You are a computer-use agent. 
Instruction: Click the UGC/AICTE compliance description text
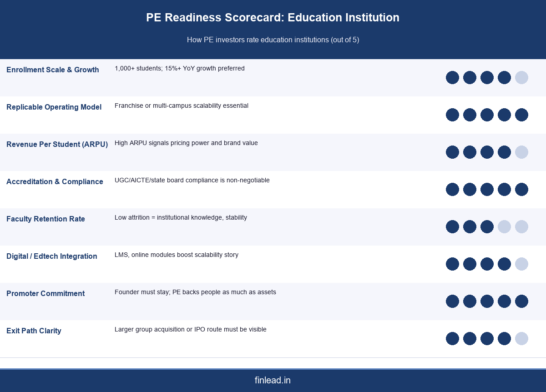pyautogui.click(x=192, y=180)
